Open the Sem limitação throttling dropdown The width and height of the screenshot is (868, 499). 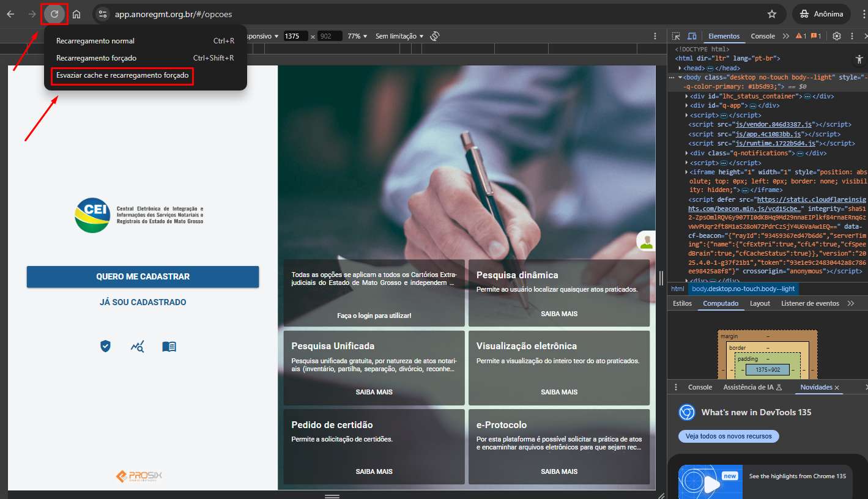(x=399, y=36)
